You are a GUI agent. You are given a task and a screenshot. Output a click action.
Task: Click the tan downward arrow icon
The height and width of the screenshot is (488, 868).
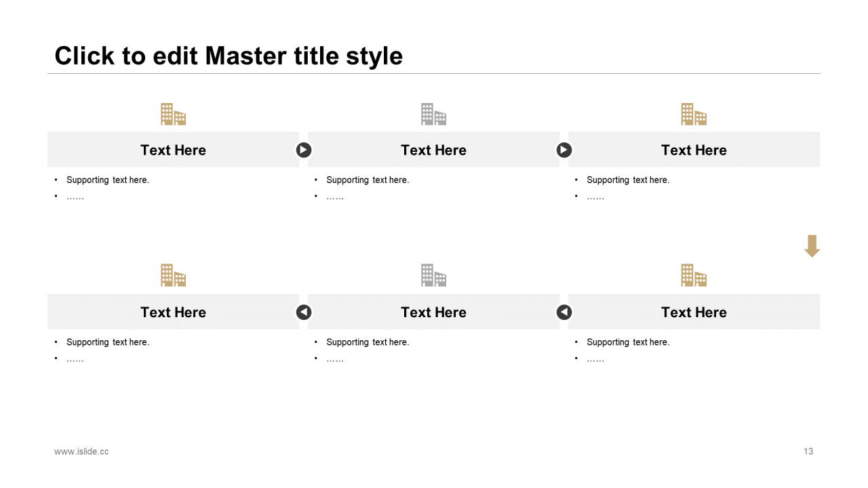tap(812, 246)
